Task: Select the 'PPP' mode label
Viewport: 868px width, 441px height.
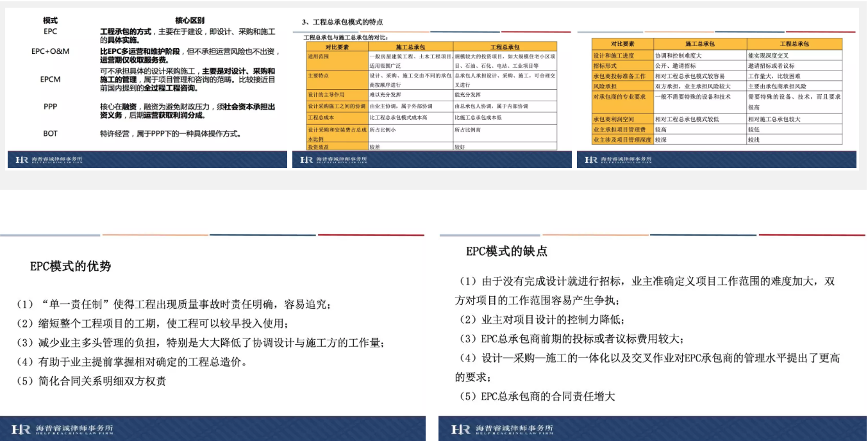Action: pyautogui.click(x=51, y=106)
